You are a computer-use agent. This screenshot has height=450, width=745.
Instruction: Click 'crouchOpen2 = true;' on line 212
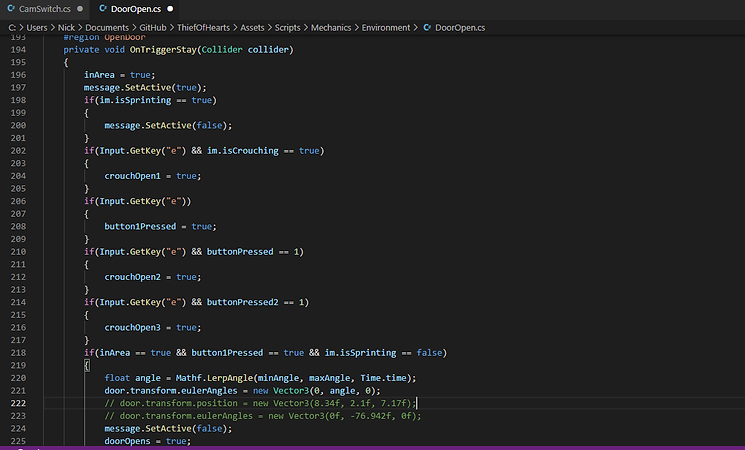tap(153, 277)
